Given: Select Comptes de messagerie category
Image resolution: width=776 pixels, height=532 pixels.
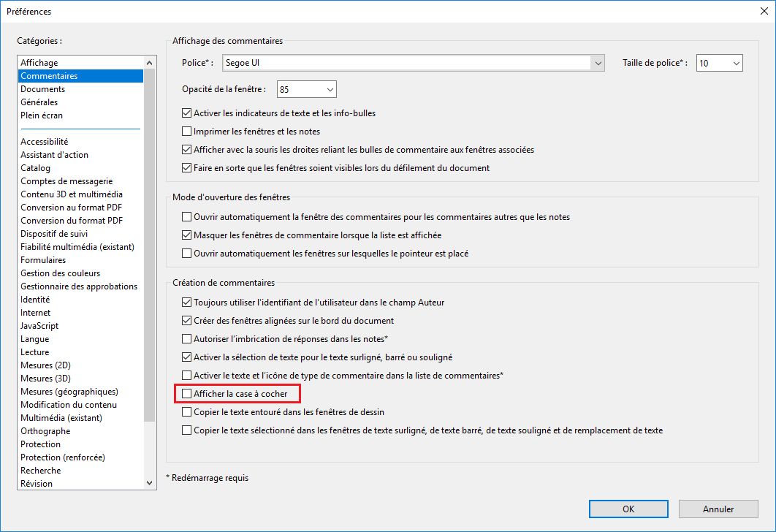Looking at the screenshot, I should click(x=80, y=181).
